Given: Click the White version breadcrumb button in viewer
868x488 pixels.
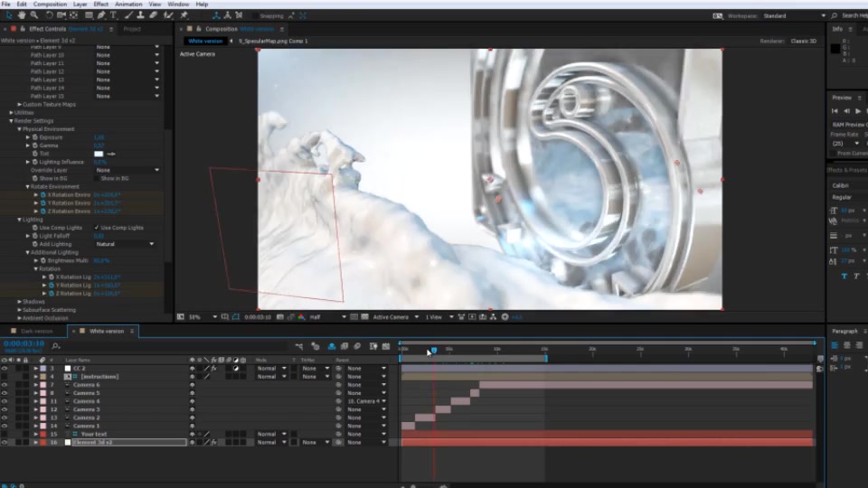Looking at the screenshot, I should 205,41.
